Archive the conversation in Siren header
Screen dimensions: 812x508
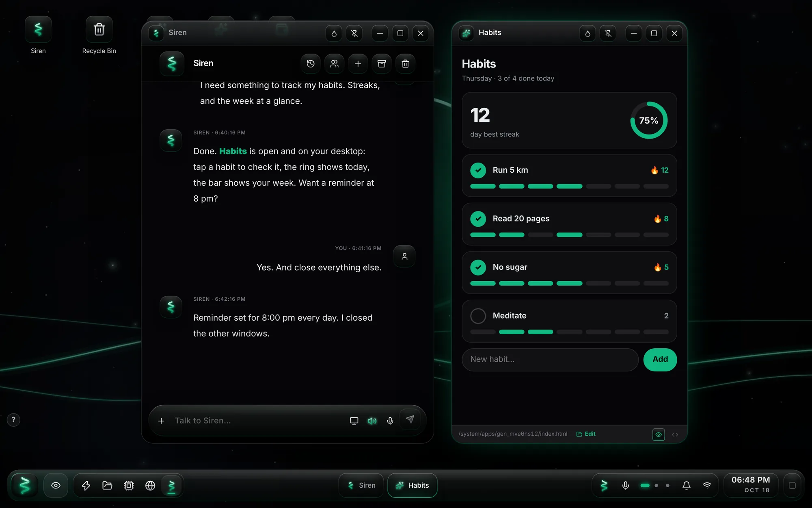(382, 64)
